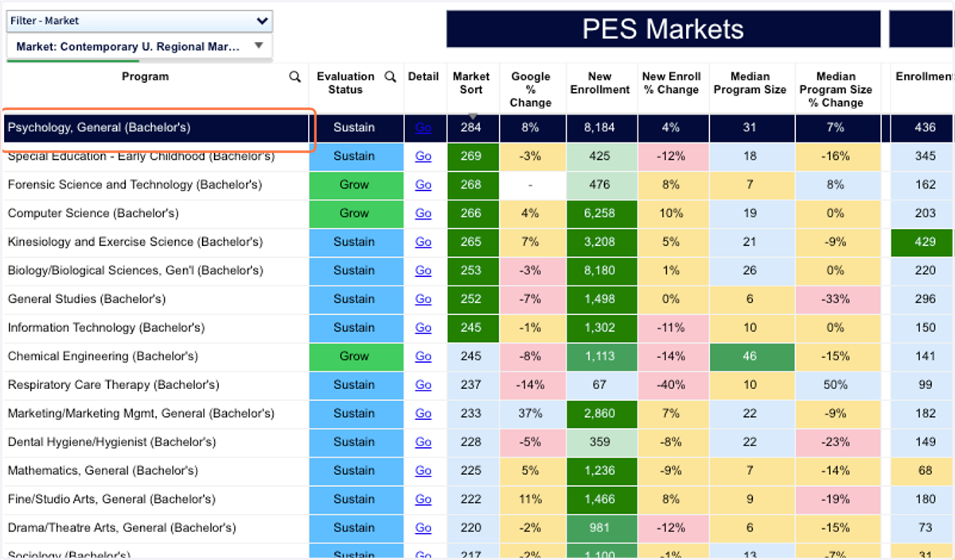Click New Enrollment value 6,258
The width and height of the screenshot is (955, 560).
tap(600, 213)
